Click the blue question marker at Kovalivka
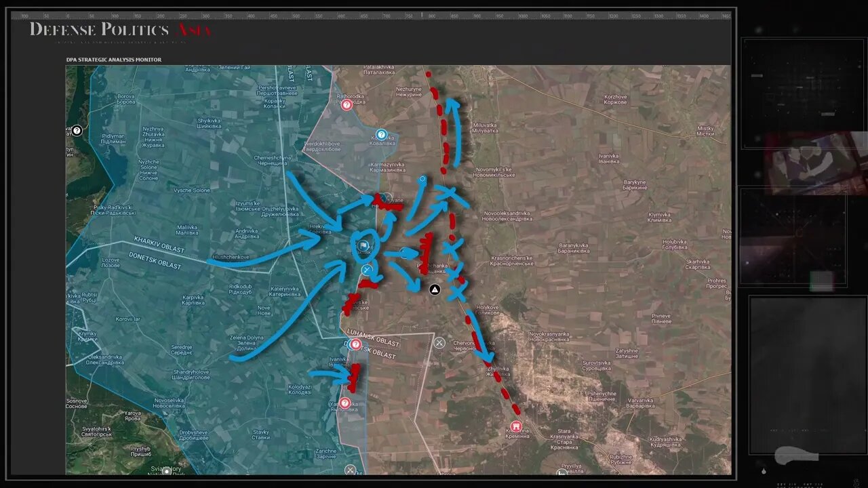The image size is (868, 488). coord(381,135)
